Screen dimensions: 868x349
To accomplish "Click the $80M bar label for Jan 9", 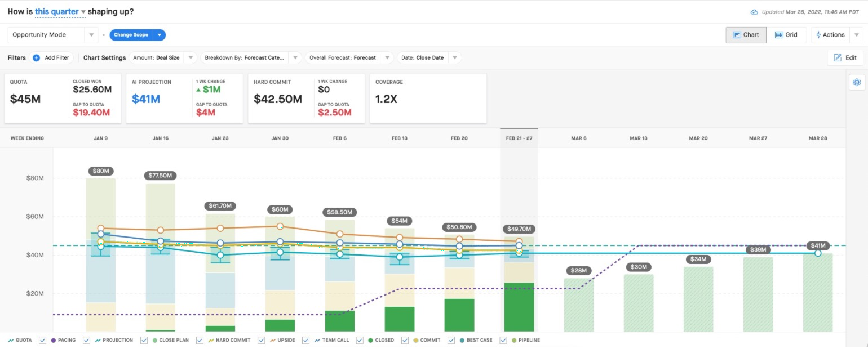I will pyautogui.click(x=101, y=171).
